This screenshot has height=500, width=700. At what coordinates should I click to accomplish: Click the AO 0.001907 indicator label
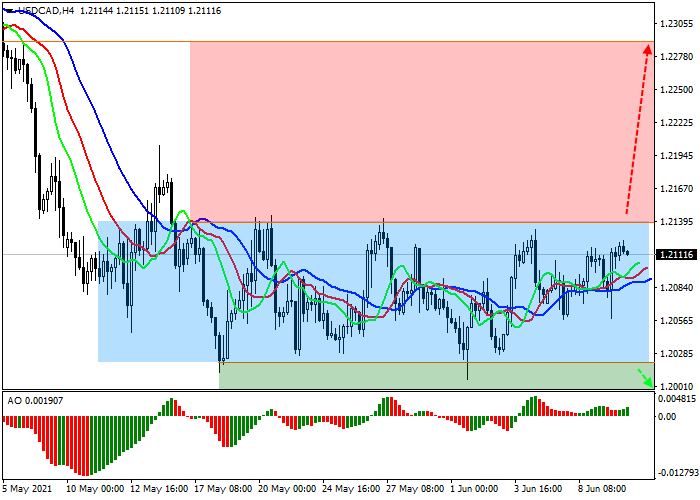point(35,401)
